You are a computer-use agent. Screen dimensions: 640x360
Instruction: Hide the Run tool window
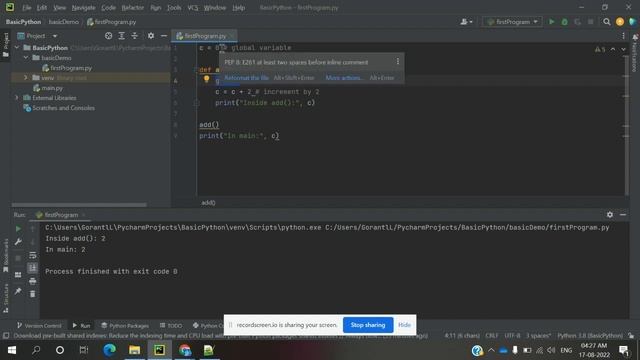click(x=622, y=215)
